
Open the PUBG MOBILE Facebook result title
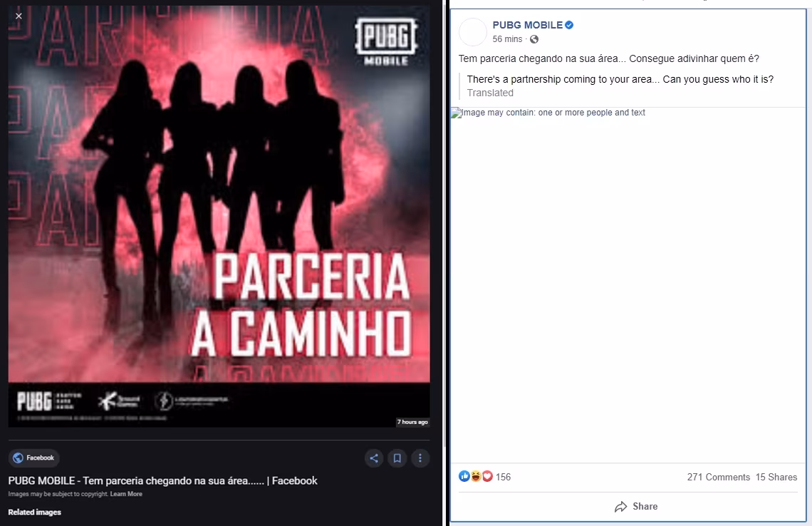pos(162,481)
